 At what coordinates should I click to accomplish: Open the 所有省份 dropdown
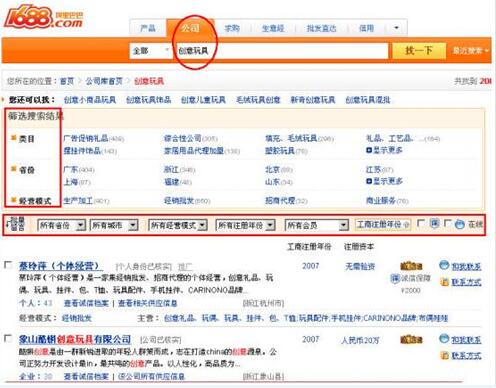[x=61, y=225]
